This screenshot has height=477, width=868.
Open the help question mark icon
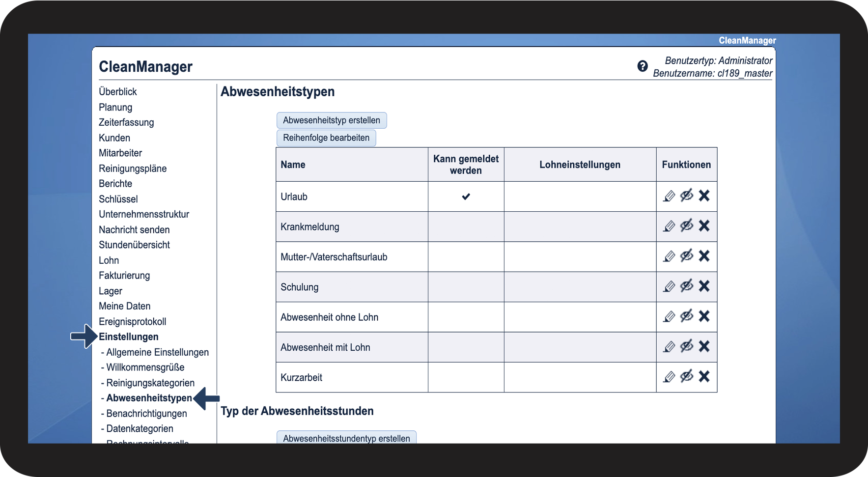click(x=643, y=66)
